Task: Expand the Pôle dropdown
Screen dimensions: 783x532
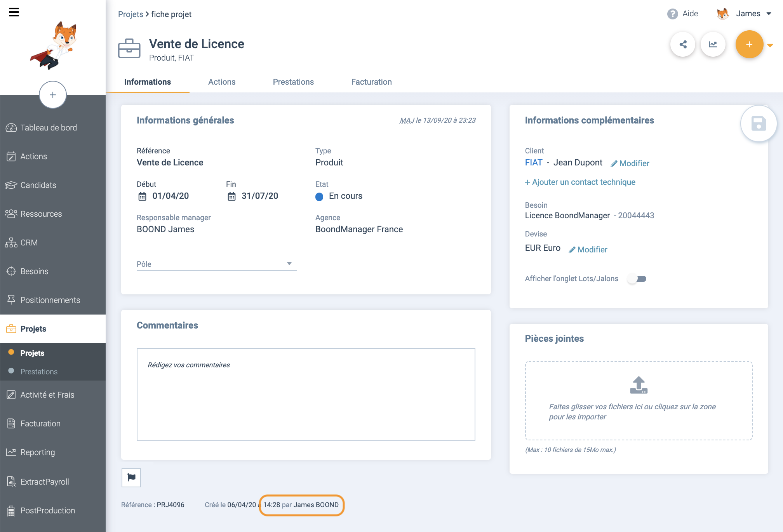Action: click(x=216, y=264)
